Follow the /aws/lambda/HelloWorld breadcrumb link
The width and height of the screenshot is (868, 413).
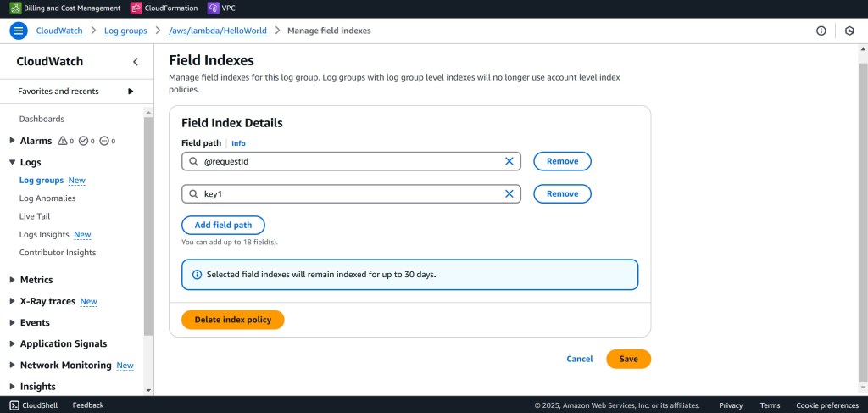[218, 31]
